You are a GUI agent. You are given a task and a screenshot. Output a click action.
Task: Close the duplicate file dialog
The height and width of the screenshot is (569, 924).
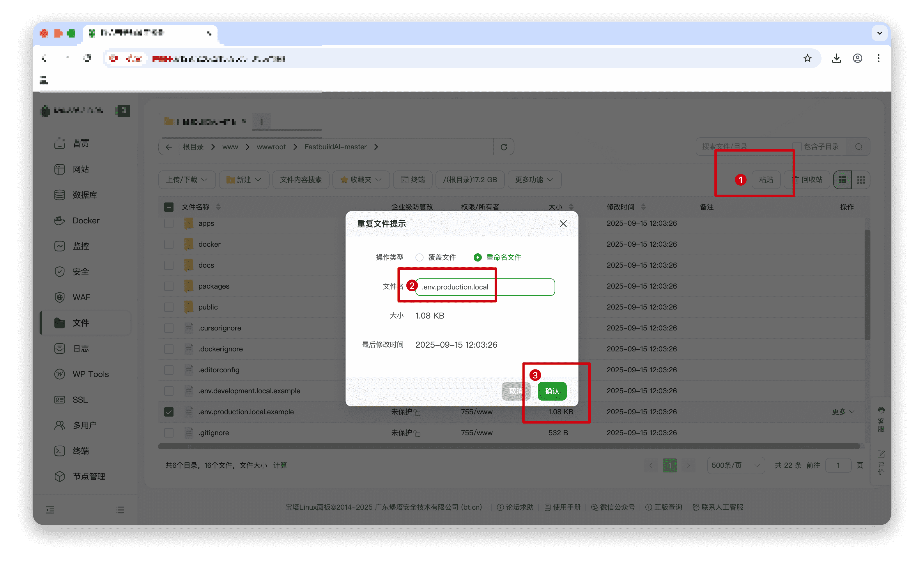pos(563,223)
